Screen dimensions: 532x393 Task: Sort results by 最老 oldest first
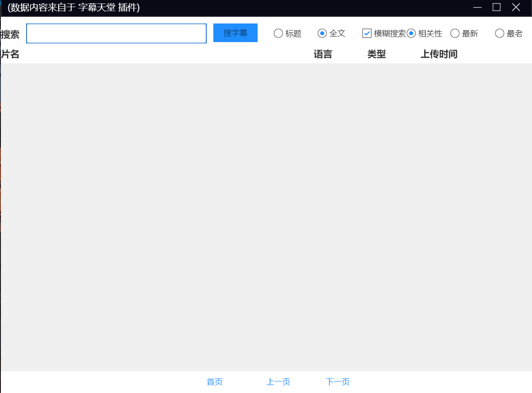point(499,33)
